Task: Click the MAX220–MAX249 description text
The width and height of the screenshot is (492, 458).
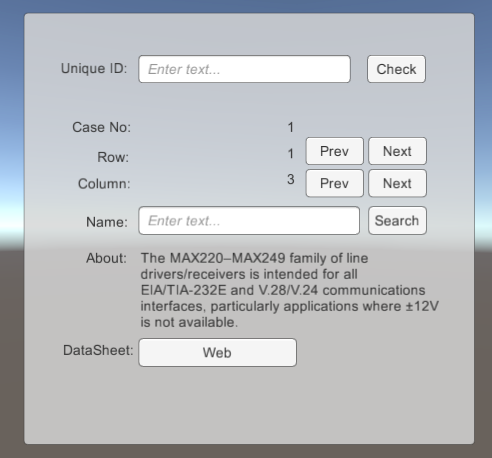Action: (290, 290)
